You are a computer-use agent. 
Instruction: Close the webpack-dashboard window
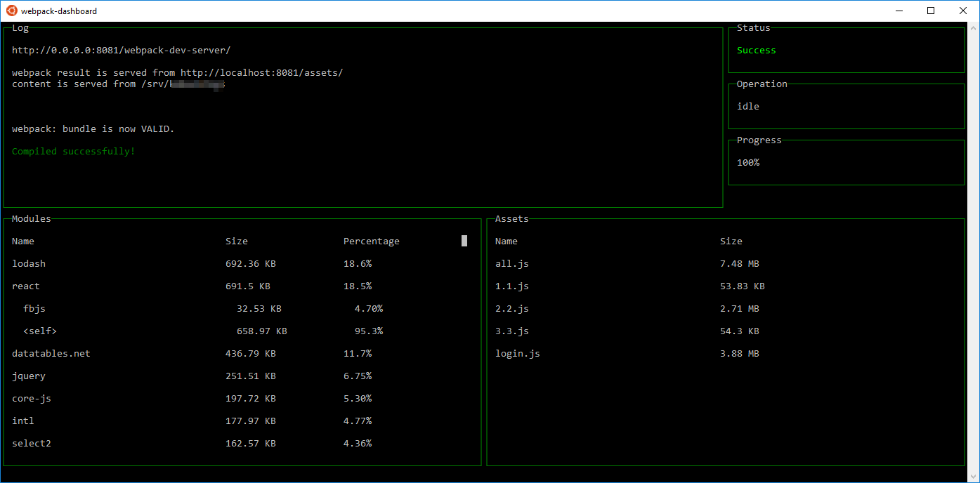(963, 11)
